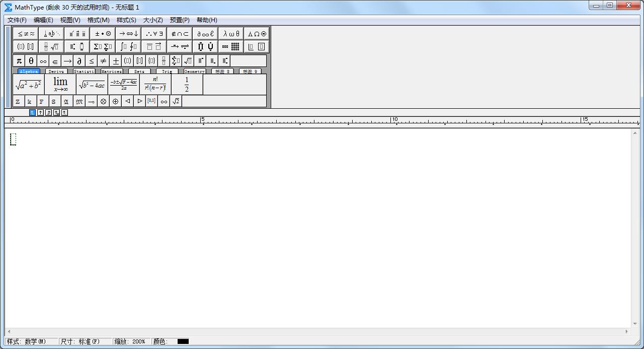Screen dimensions: 644x349
Task: Insert the pi symbol
Action: 19,61
